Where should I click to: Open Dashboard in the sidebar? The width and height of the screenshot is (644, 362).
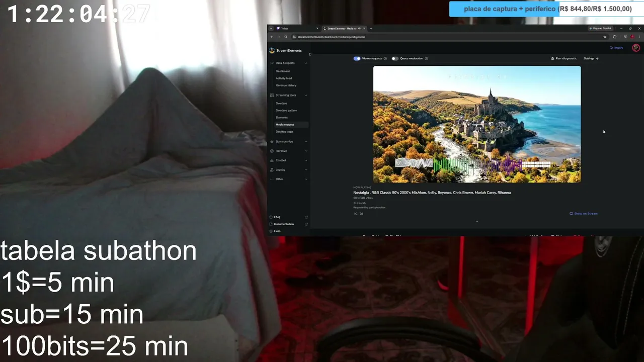coord(283,71)
